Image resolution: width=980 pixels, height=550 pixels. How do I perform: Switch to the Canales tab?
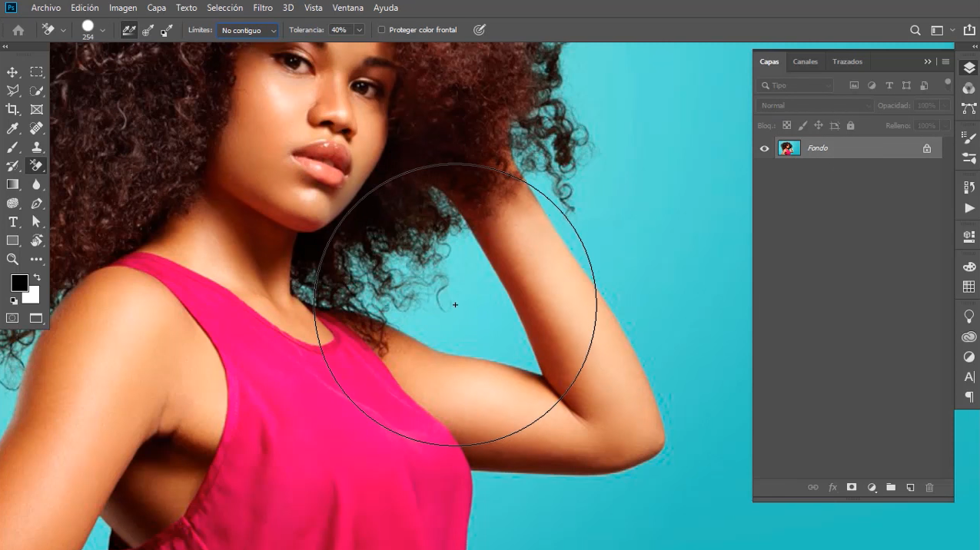(805, 61)
